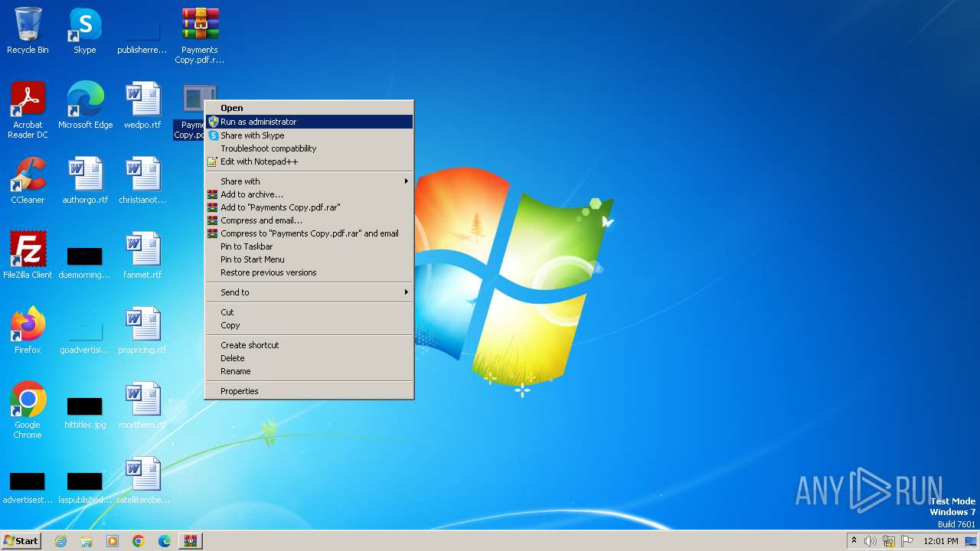Expand the Share with submenu
The height and width of the screenshot is (551, 980).
click(309, 181)
